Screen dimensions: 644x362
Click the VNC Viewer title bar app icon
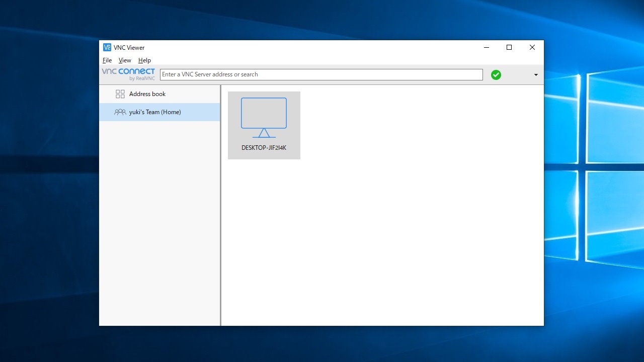tap(107, 47)
